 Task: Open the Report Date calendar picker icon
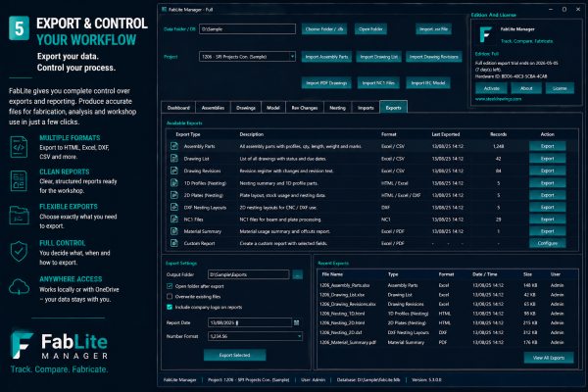(x=297, y=322)
